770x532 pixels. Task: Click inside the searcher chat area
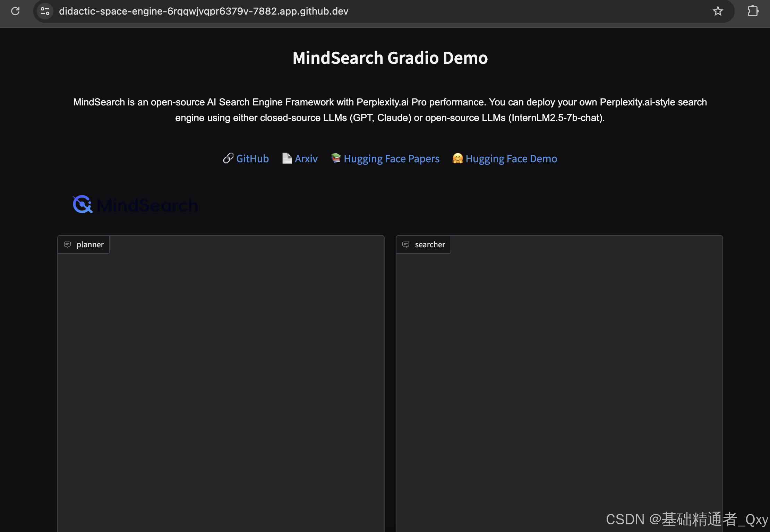[x=559, y=381]
